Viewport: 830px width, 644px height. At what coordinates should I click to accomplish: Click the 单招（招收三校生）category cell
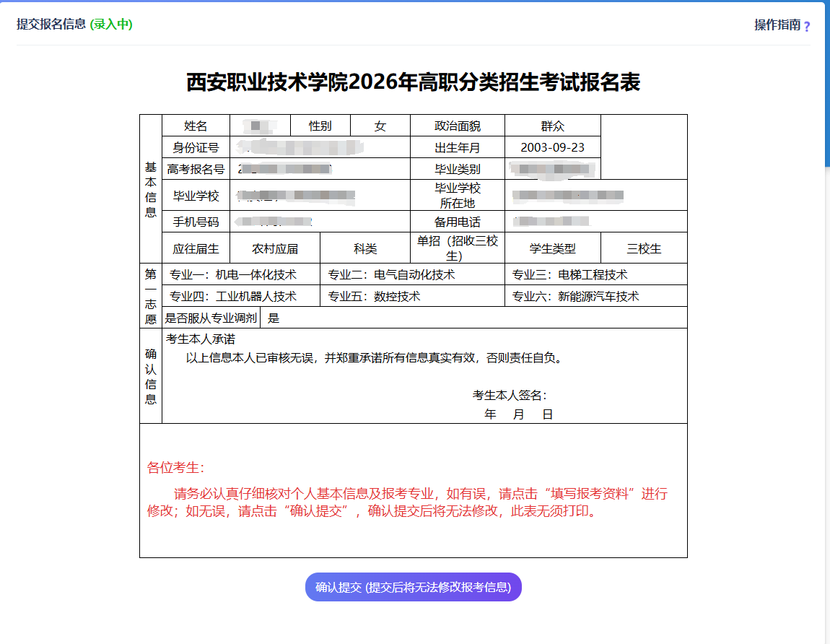[457, 248]
